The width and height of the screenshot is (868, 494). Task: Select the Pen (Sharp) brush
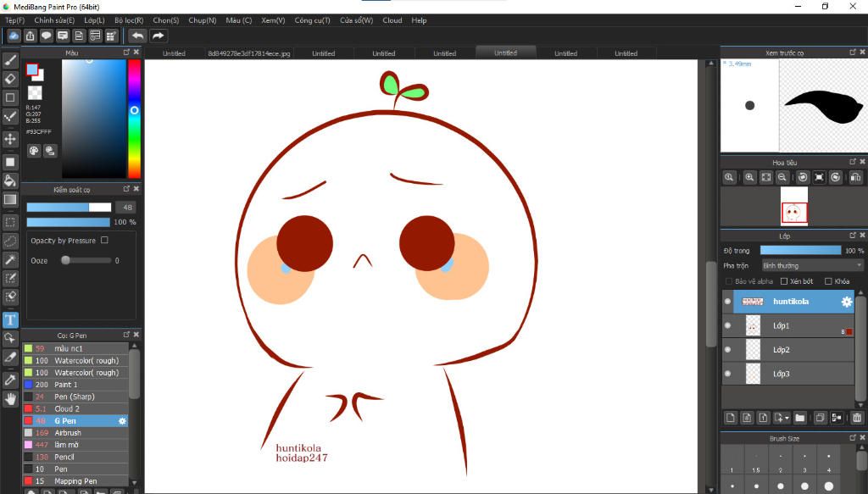[75, 397]
